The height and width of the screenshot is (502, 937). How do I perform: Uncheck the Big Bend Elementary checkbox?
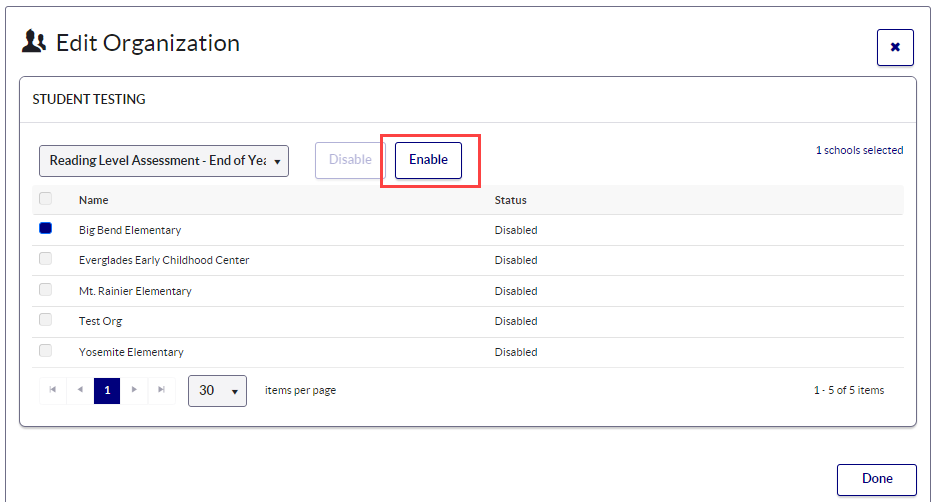(x=45, y=229)
